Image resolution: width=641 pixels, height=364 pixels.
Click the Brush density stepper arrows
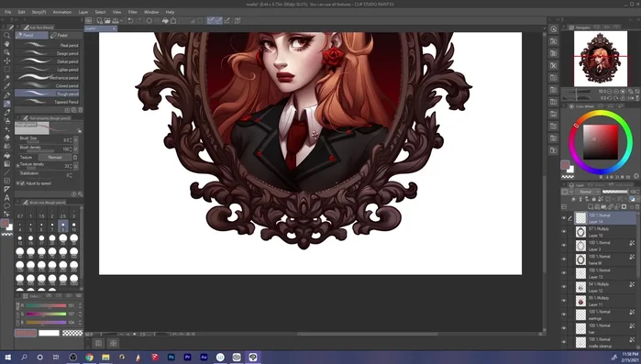pyautogui.click(x=72, y=149)
